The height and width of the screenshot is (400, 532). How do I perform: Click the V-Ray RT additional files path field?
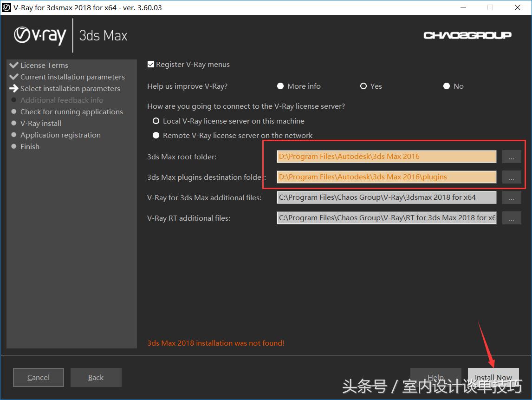pyautogui.click(x=386, y=218)
